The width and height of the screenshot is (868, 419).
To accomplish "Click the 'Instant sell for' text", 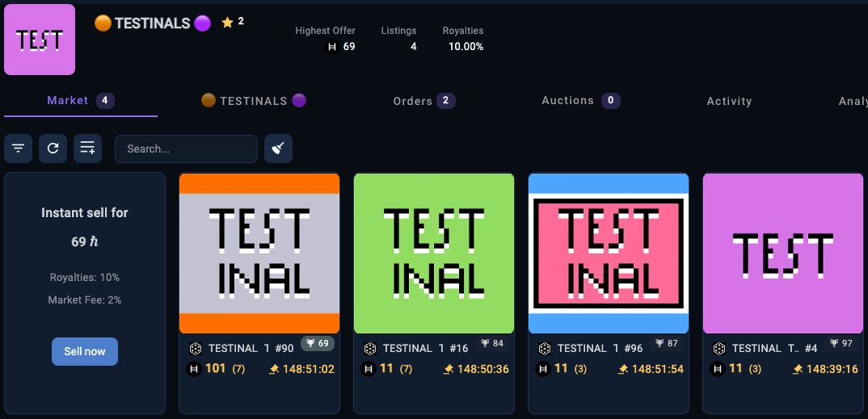I will 85,213.
